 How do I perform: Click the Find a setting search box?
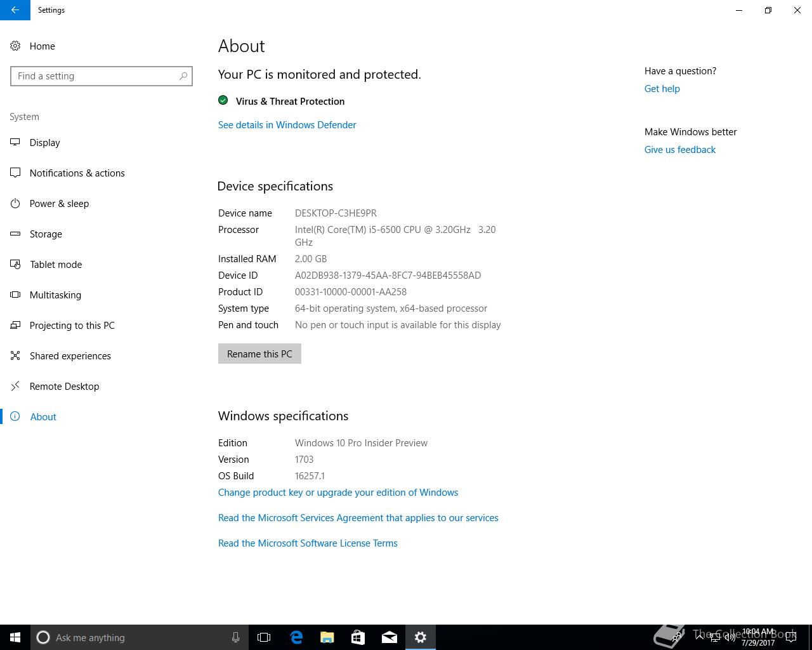tap(101, 76)
